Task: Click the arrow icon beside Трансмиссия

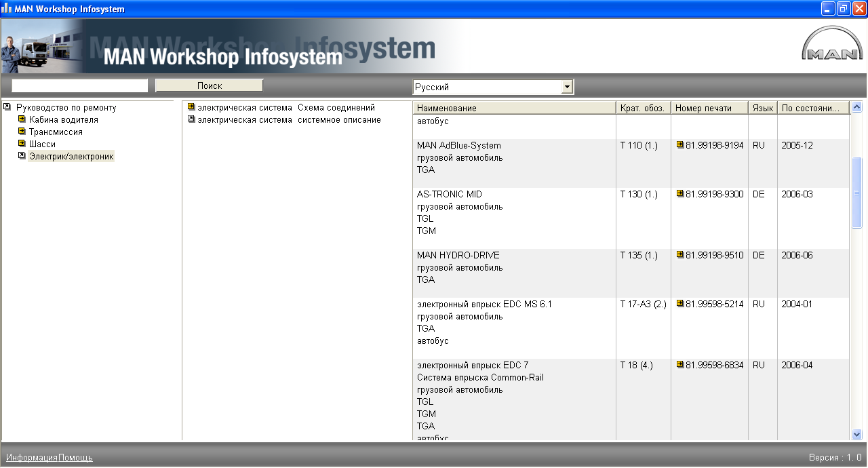Action: click(22, 132)
